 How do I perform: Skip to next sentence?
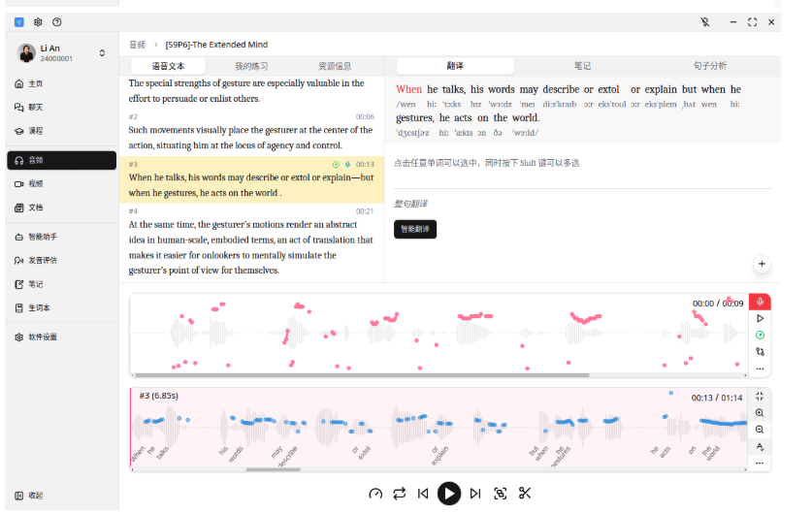click(x=474, y=494)
